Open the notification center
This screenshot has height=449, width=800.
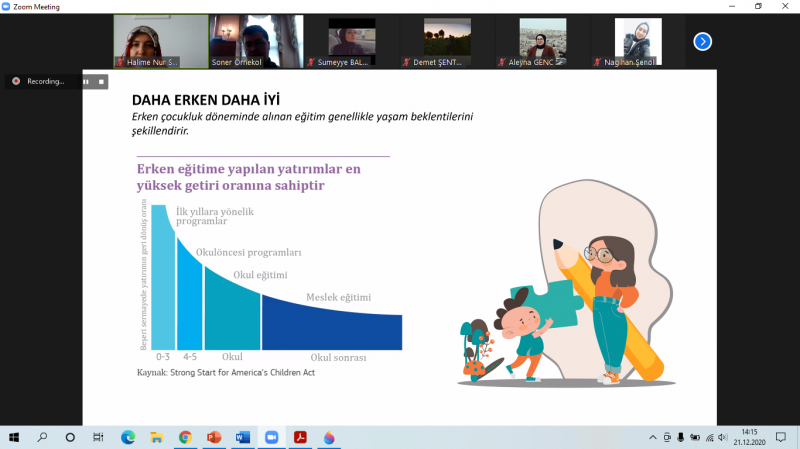[781, 437]
